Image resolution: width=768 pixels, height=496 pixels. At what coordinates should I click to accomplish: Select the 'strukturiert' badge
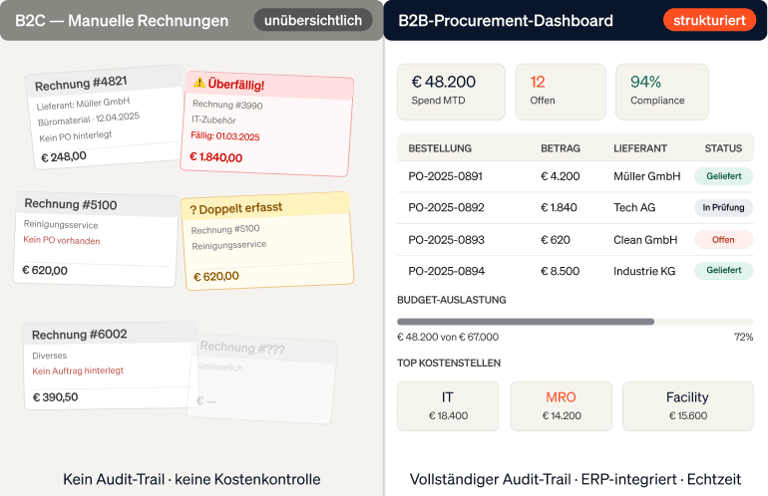click(709, 20)
